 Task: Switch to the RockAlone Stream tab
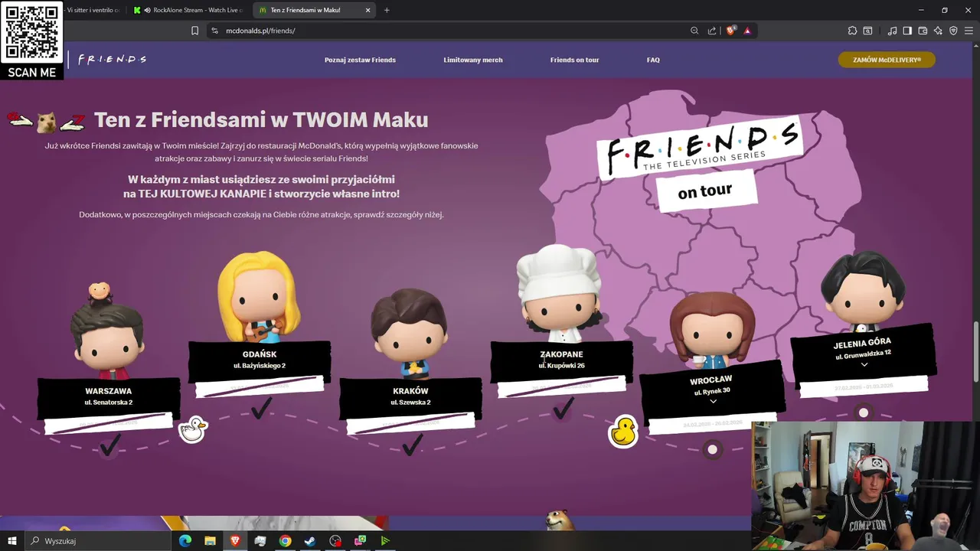coord(188,10)
